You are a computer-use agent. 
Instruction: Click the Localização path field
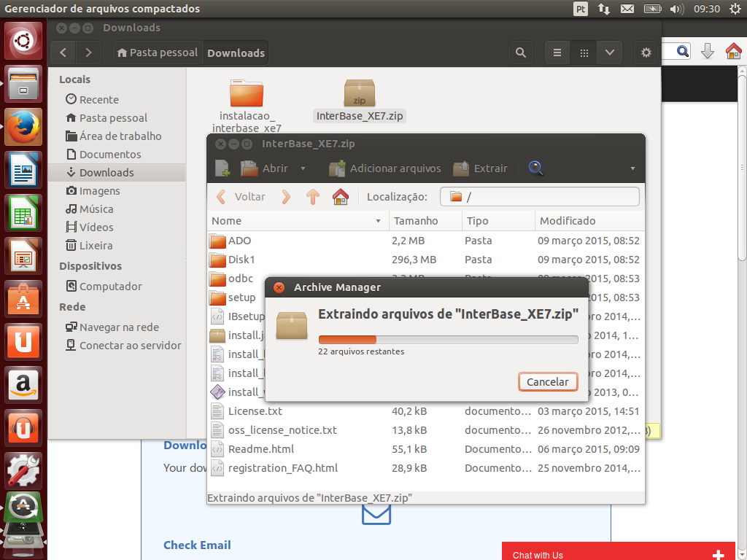pos(540,197)
